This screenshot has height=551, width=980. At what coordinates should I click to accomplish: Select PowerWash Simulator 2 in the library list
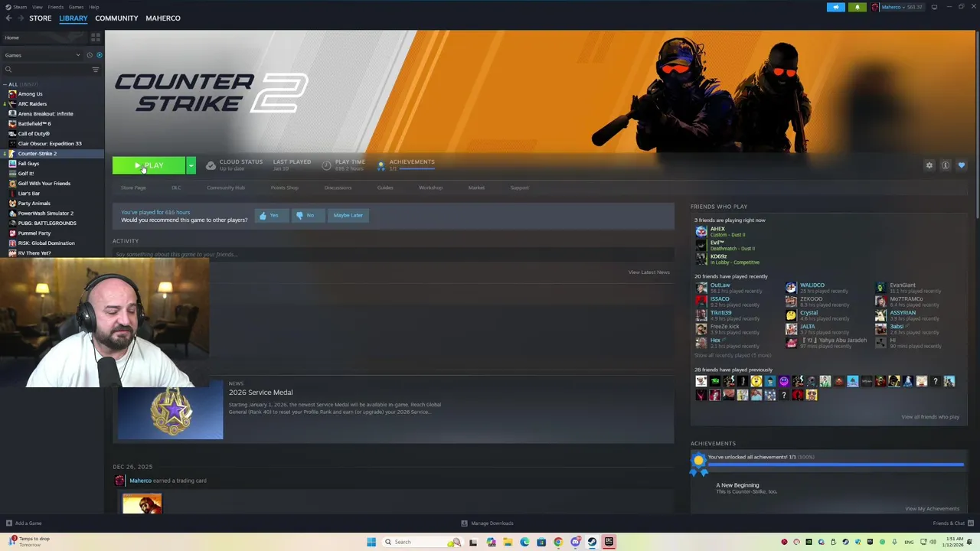point(46,214)
